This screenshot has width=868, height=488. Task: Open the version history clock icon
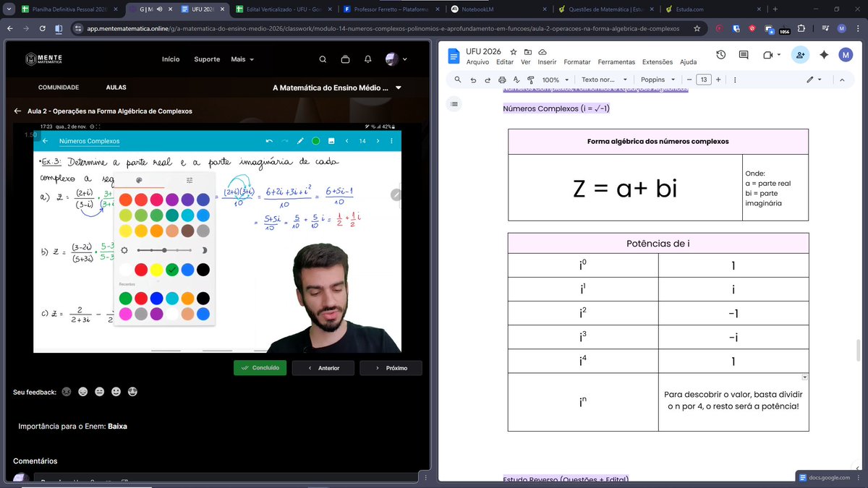(721, 55)
